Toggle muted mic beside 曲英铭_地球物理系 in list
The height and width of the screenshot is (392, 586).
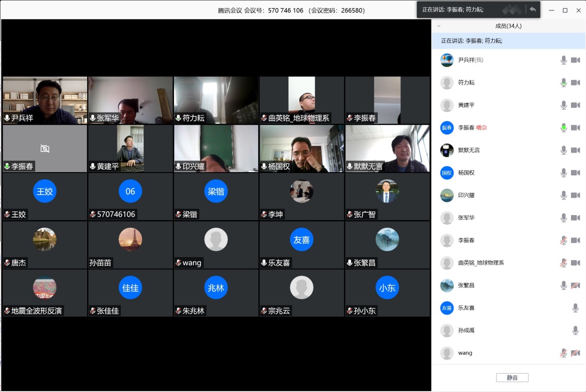563,263
